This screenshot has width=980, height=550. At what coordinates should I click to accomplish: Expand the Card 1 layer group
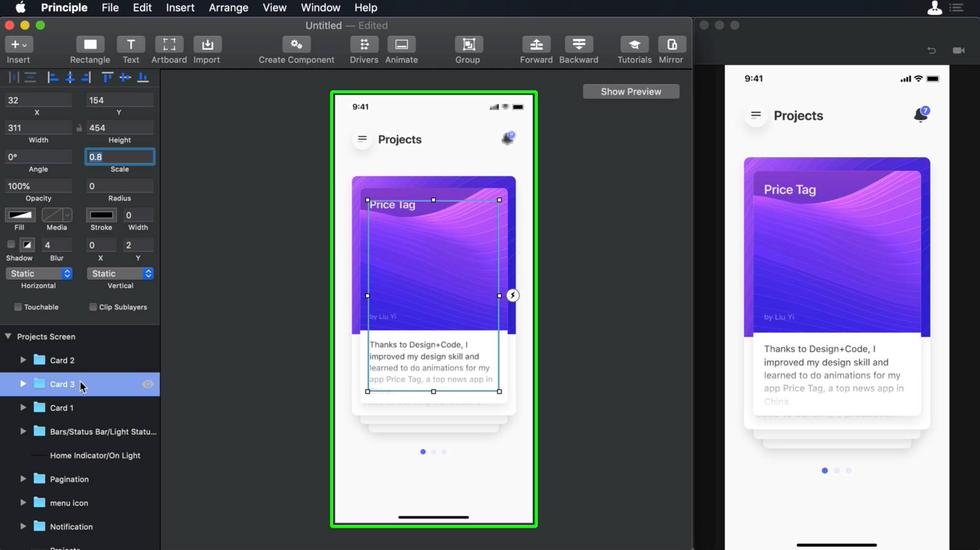[23, 407]
